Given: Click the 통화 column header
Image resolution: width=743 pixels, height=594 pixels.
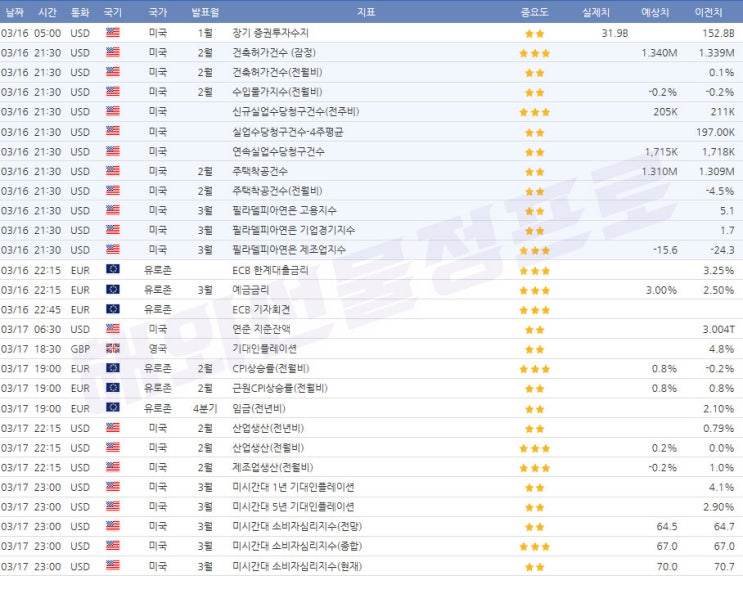Looking at the screenshot, I should [80, 12].
